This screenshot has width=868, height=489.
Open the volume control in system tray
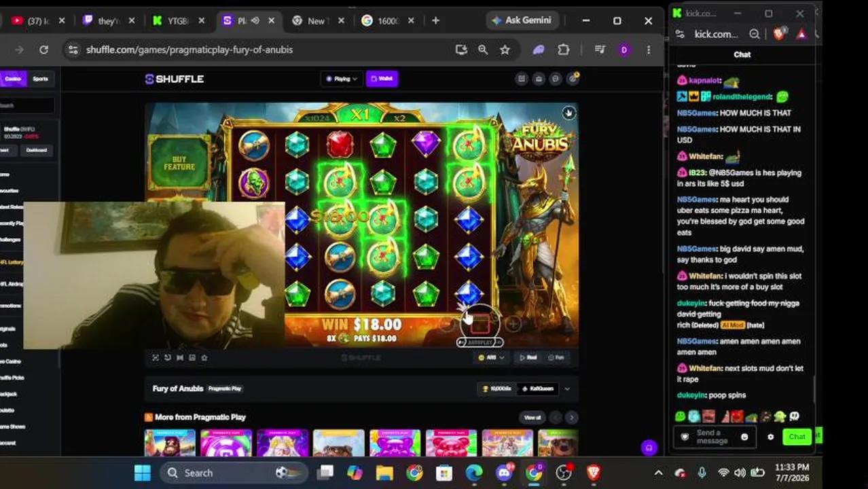point(740,473)
